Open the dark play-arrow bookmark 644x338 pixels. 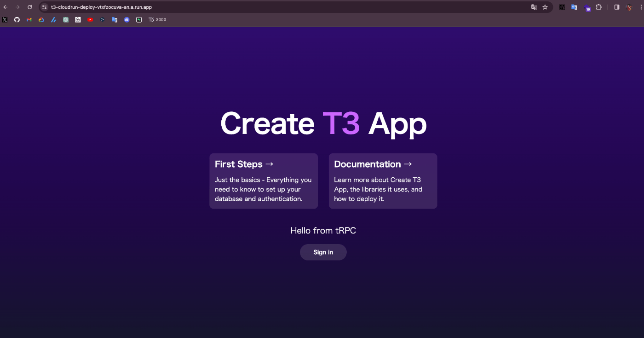point(102,20)
